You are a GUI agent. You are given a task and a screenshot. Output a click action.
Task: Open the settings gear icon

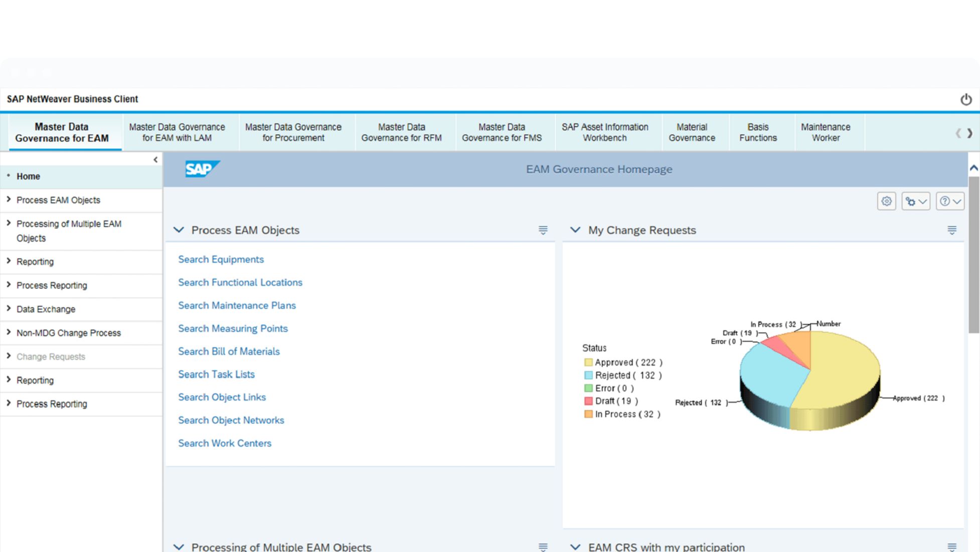[886, 201]
